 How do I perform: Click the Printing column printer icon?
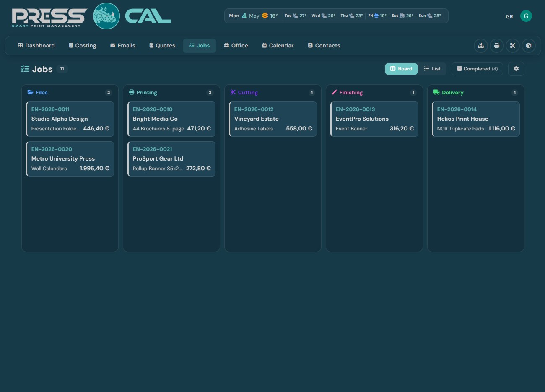coord(132,92)
